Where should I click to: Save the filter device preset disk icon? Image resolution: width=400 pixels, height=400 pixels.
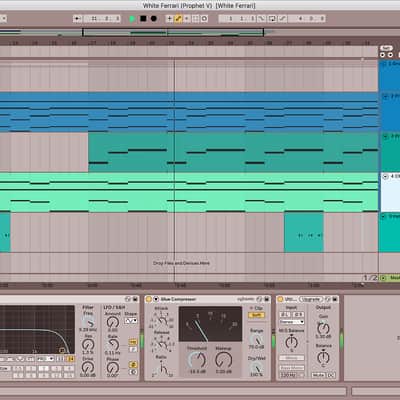pyautogui.click(x=135, y=299)
